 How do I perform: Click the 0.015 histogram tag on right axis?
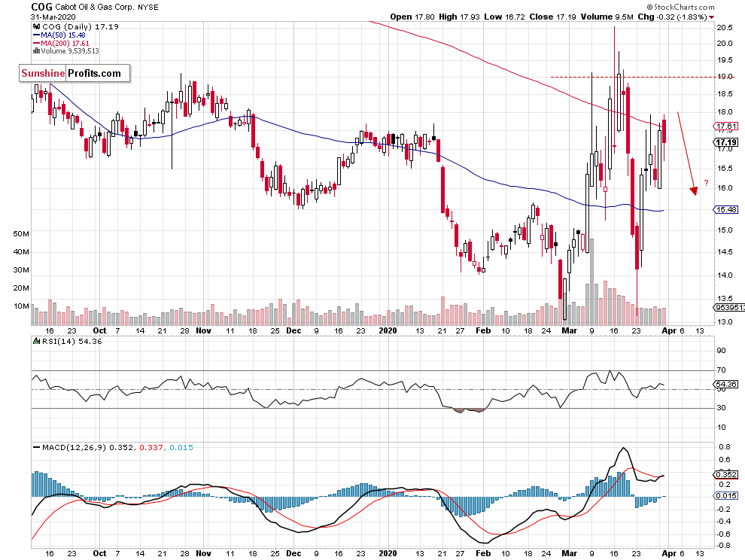click(726, 495)
